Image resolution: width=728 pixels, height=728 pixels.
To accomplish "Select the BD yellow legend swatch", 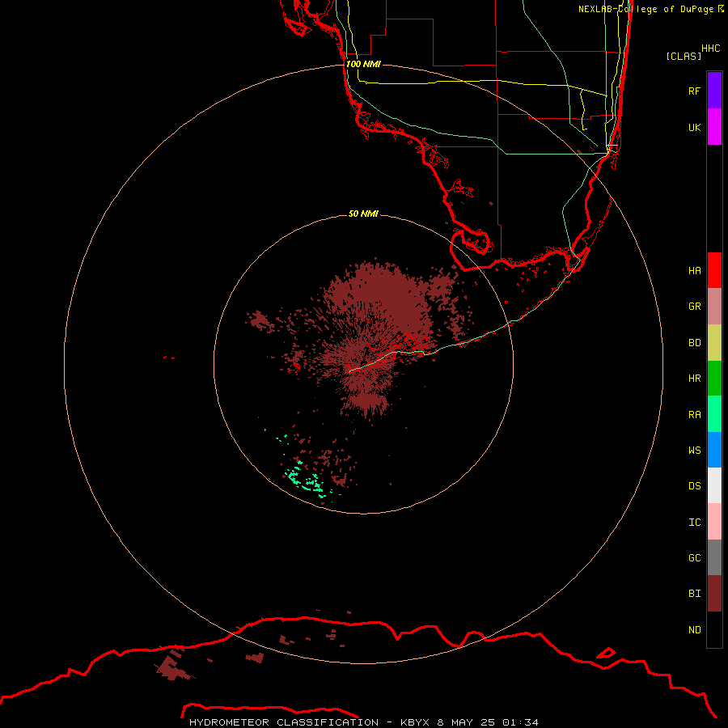I will click(x=714, y=343).
